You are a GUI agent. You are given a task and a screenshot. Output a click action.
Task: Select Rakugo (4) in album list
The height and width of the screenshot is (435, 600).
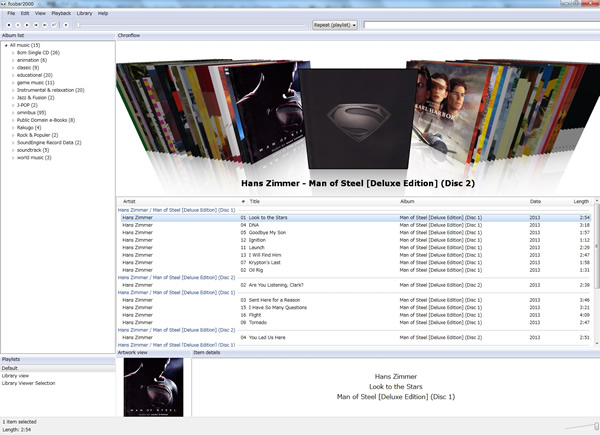pos(29,128)
